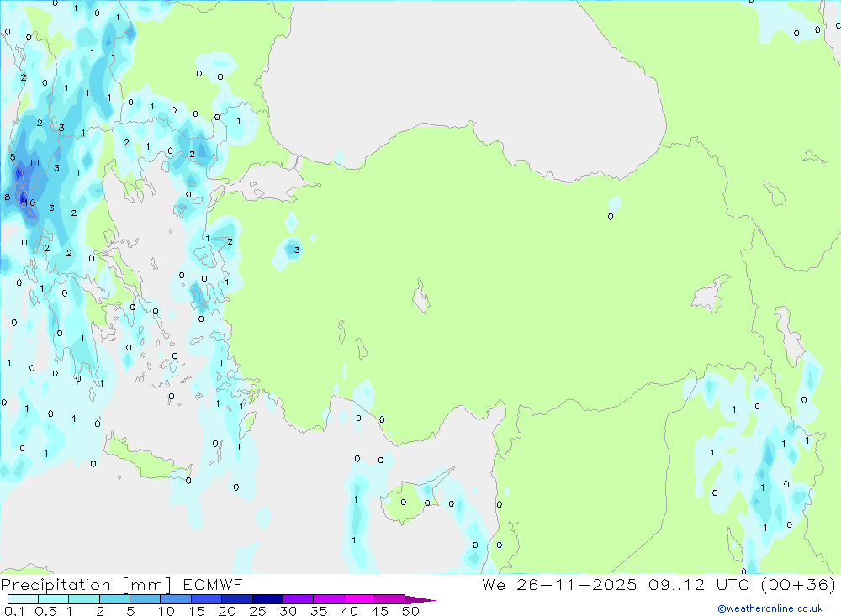Screen dimensions: 841x616
Task: Click the 30–35 mm purple legend swatch
Action: click(299, 599)
